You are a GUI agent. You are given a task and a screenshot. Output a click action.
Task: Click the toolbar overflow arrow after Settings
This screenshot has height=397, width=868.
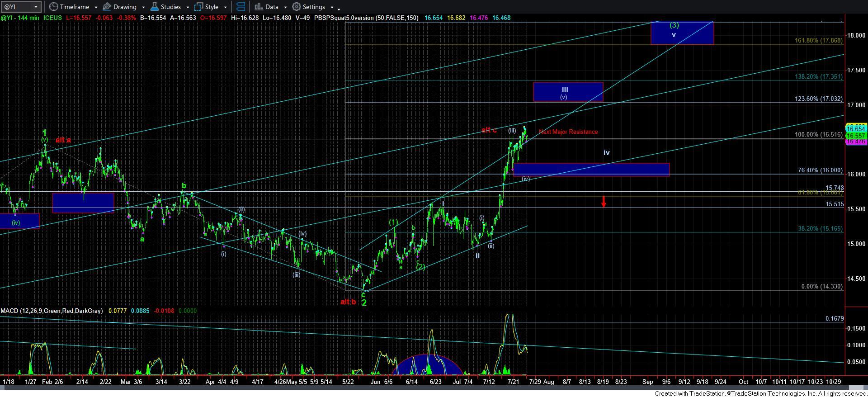coord(339,8)
